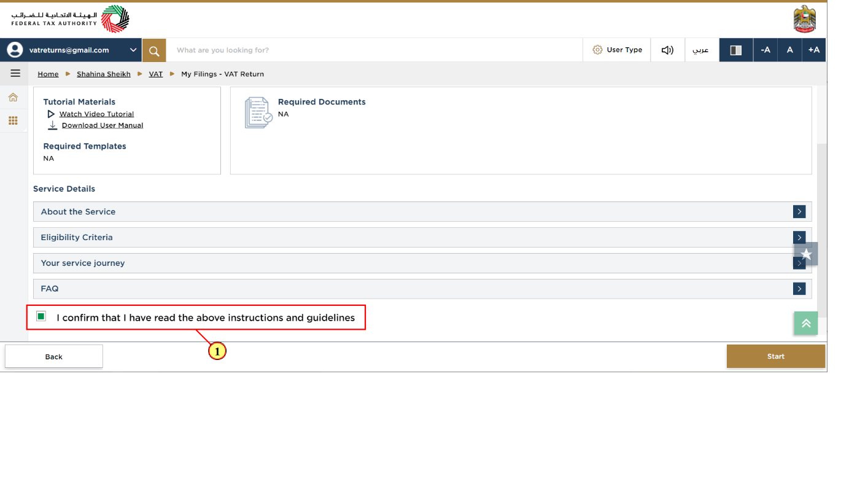The image size is (868, 492).
Task: Click the UAE emblem icon
Action: click(x=804, y=19)
